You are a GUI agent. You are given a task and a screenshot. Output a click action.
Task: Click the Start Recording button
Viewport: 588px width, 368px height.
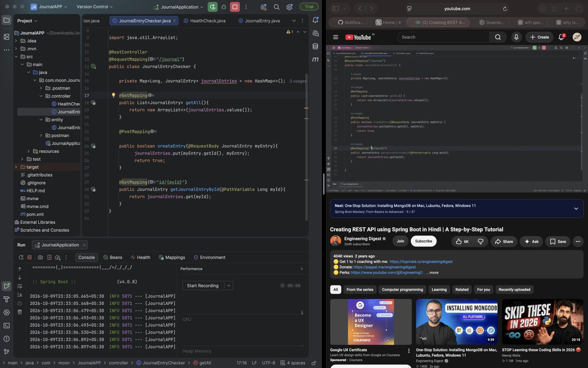[x=202, y=286]
